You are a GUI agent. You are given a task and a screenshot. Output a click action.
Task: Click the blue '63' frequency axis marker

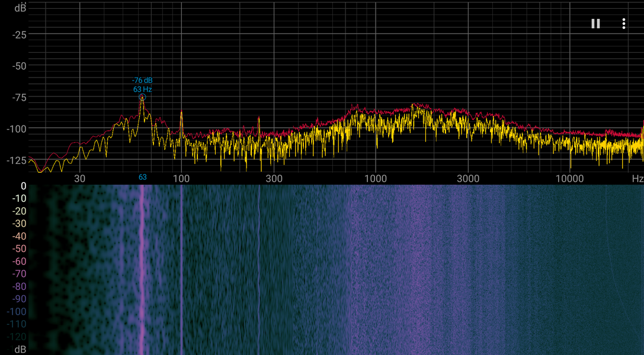click(x=143, y=177)
